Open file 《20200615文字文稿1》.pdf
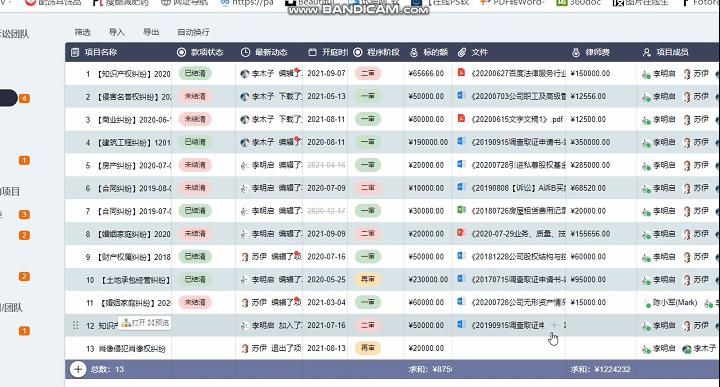 (x=517, y=119)
